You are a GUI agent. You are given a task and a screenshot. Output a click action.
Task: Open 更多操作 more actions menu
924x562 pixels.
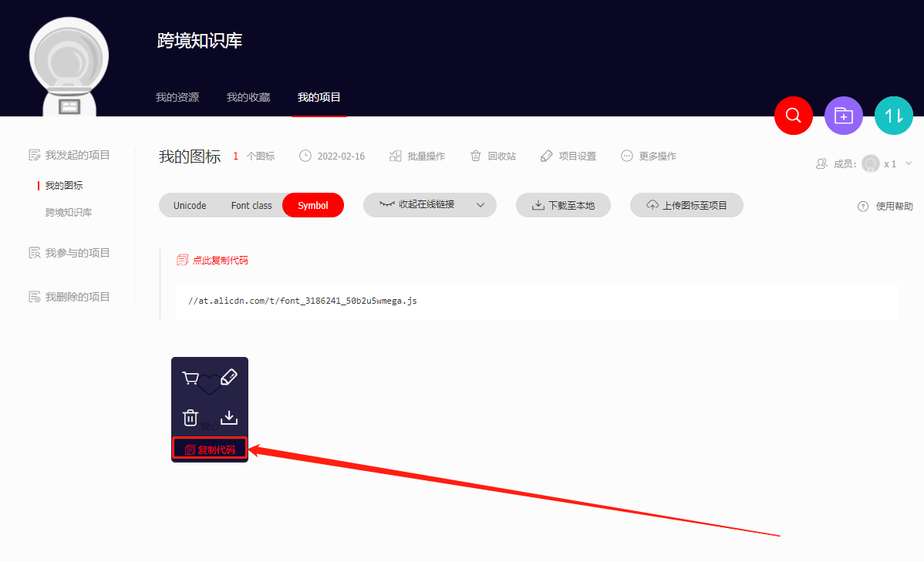pyautogui.click(x=649, y=156)
